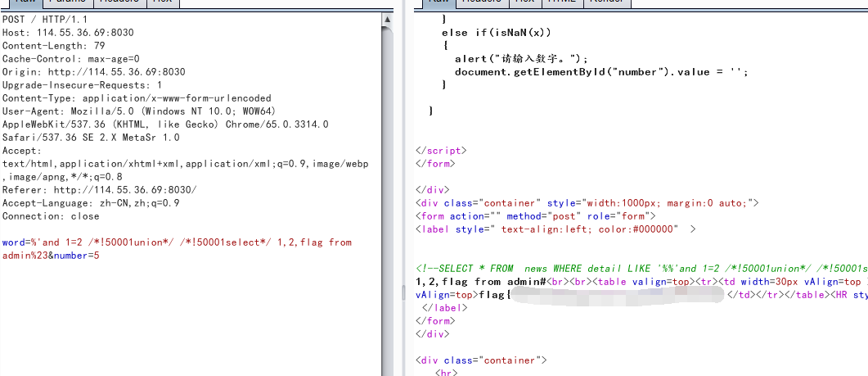
Task: Click the "Upgrade-Insecure-Requests: 1" header
Action: (83, 85)
